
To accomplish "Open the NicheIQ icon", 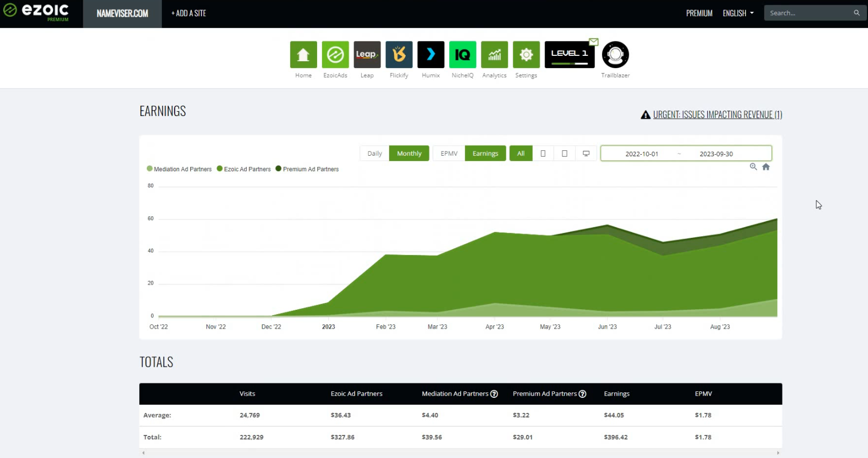I will (x=463, y=54).
